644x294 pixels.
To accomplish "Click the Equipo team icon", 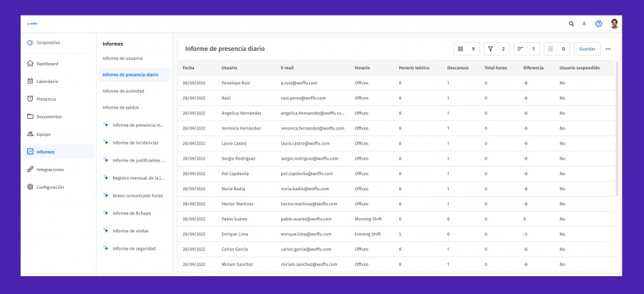I will click(x=30, y=134).
